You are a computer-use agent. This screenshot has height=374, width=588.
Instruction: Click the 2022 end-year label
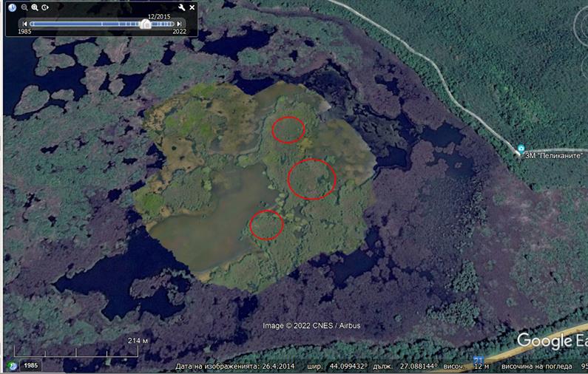(x=179, y=32)
